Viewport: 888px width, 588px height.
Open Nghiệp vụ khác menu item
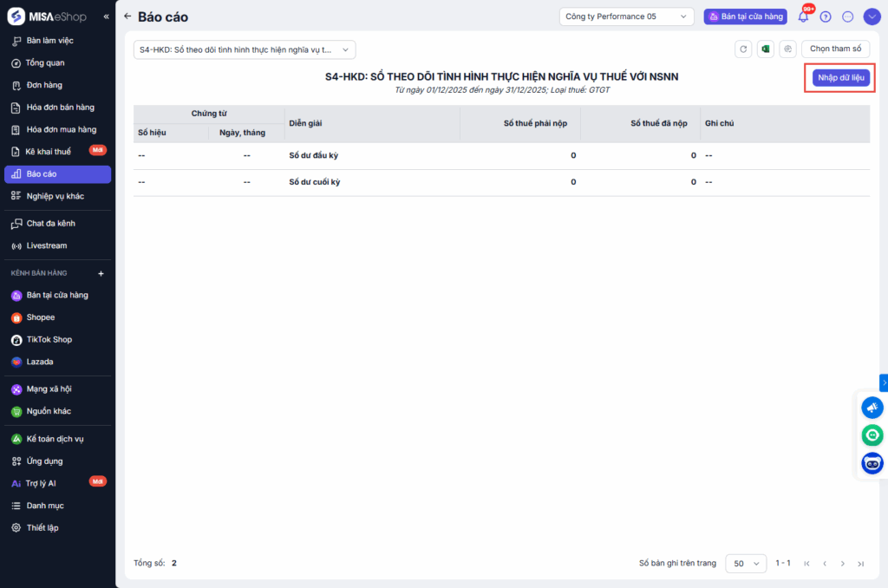coord(57,196)
